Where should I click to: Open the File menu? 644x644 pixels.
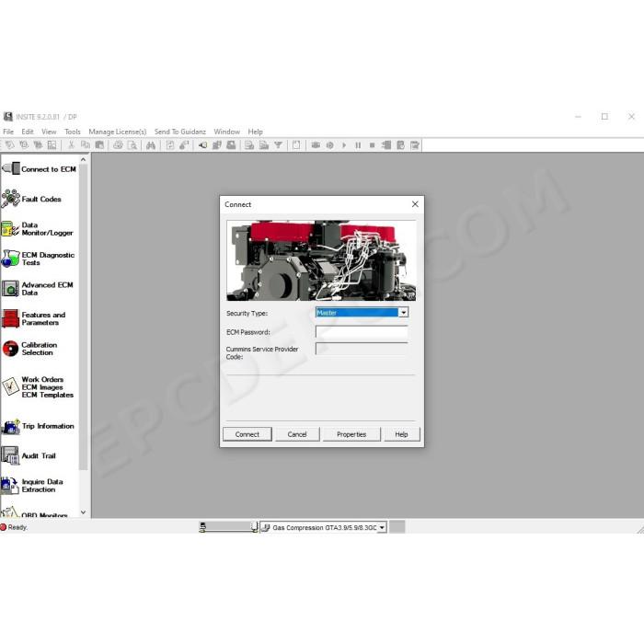[x=8, y=132]
